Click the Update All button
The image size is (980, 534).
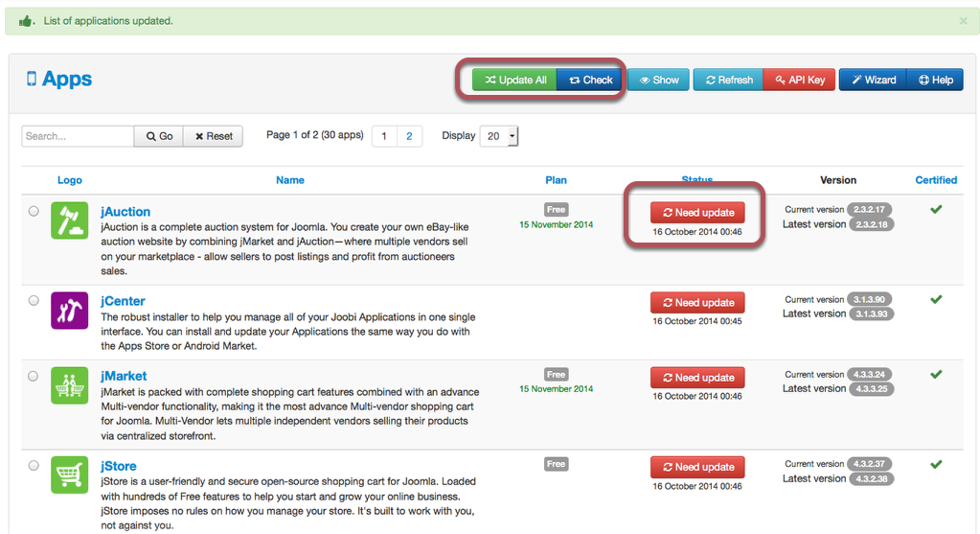pyautogui.click(x=514, y=80)
